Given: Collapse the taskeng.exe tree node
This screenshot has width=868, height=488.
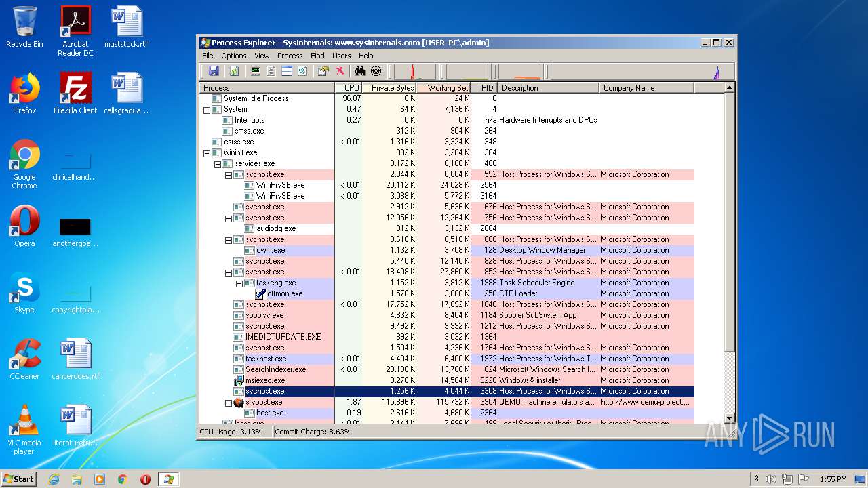Looking at the screenshot, I should pyautogui.click(x=239, y=283).
